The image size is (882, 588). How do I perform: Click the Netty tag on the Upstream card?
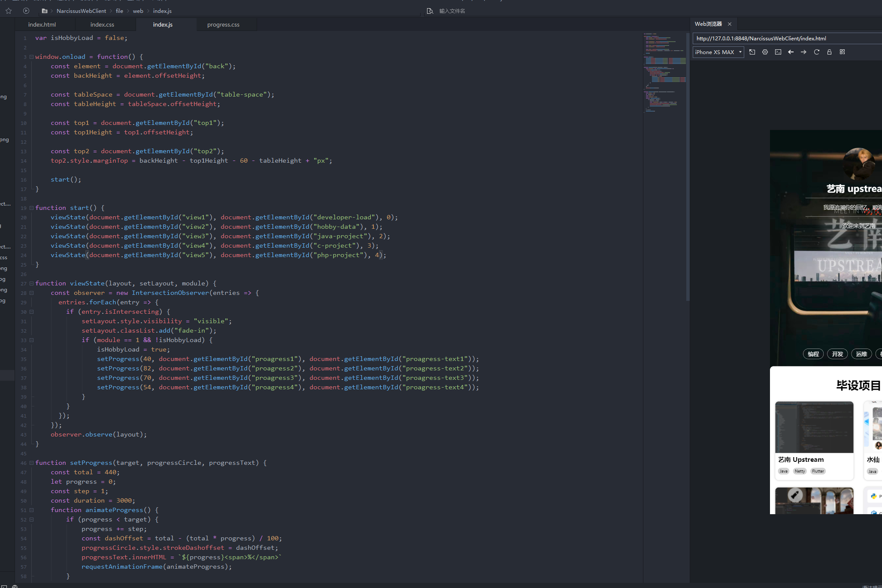[x=800, y=471]
